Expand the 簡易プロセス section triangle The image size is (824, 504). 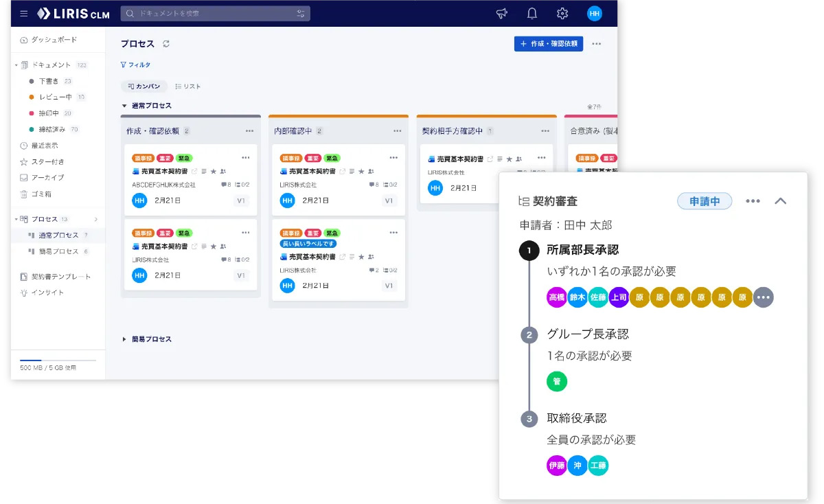click(x=124, y=339)
